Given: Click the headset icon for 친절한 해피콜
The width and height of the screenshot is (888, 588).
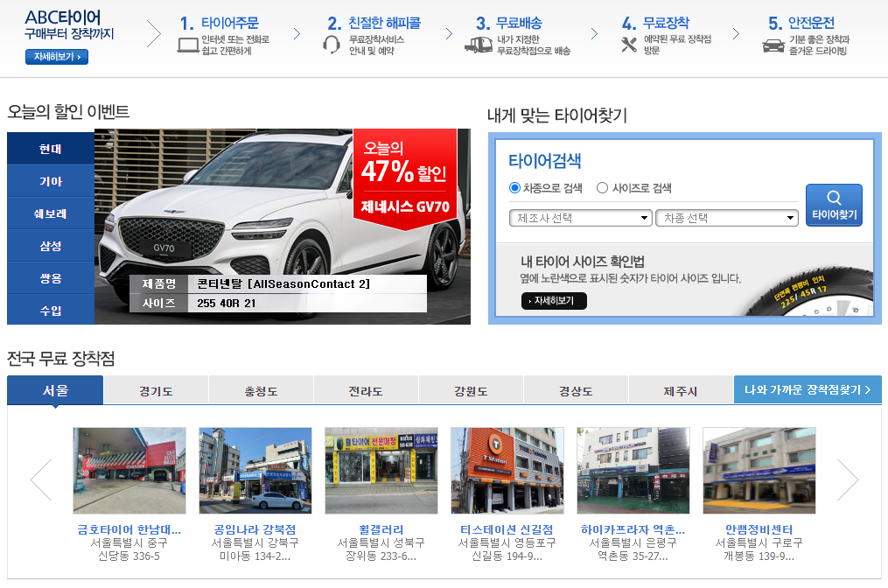Looking at the screenshot, I should [332, 45].
